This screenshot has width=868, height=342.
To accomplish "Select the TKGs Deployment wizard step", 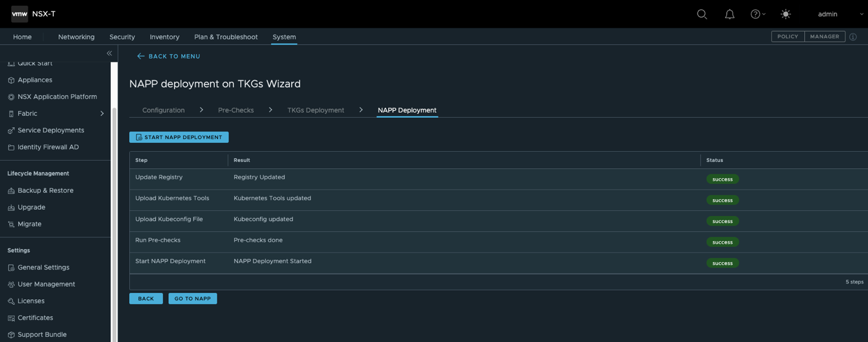I will [316, 110].
